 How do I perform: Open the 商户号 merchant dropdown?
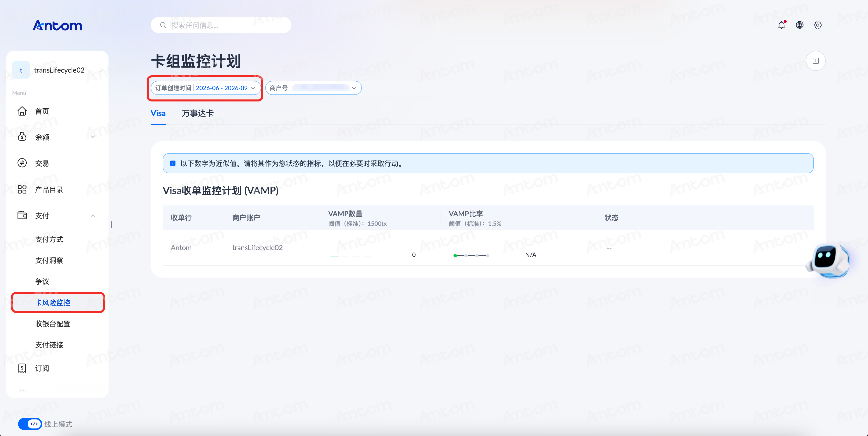click(313, 88)
